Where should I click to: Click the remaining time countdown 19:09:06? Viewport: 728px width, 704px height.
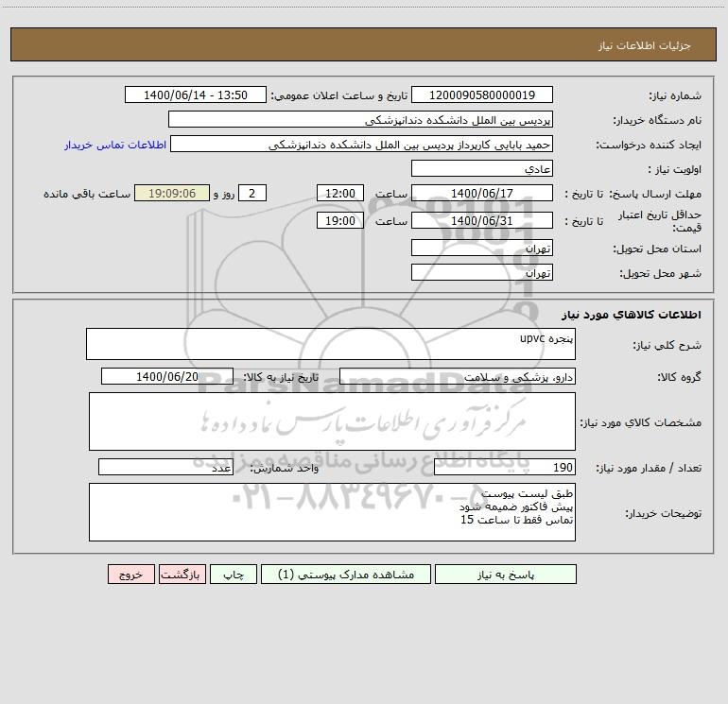(x=172, y=193)
